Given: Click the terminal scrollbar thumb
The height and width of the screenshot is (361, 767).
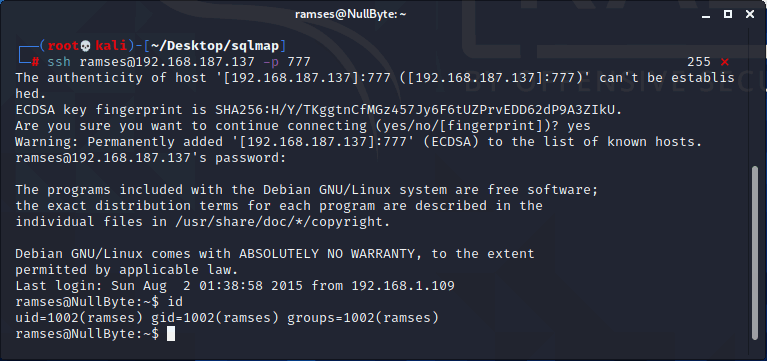Looking at the screenshot, I should pos(754,252).
